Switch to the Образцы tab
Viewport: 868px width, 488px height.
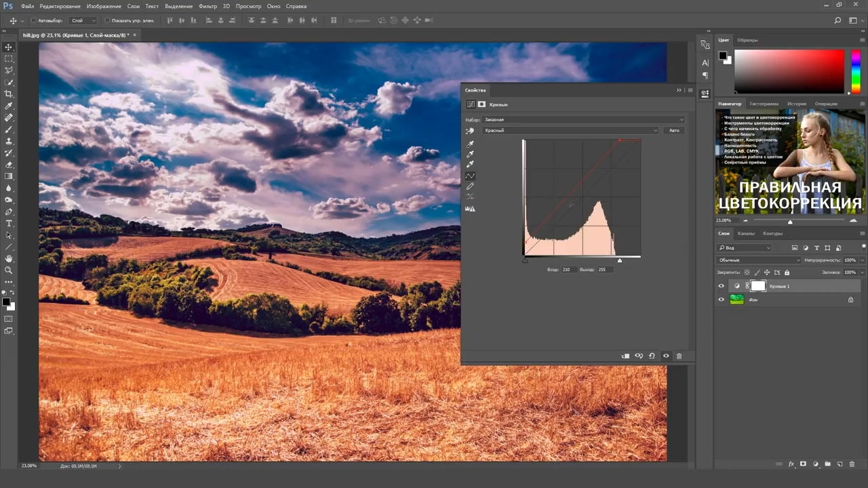pyautogui.click(x=747, y=40)
